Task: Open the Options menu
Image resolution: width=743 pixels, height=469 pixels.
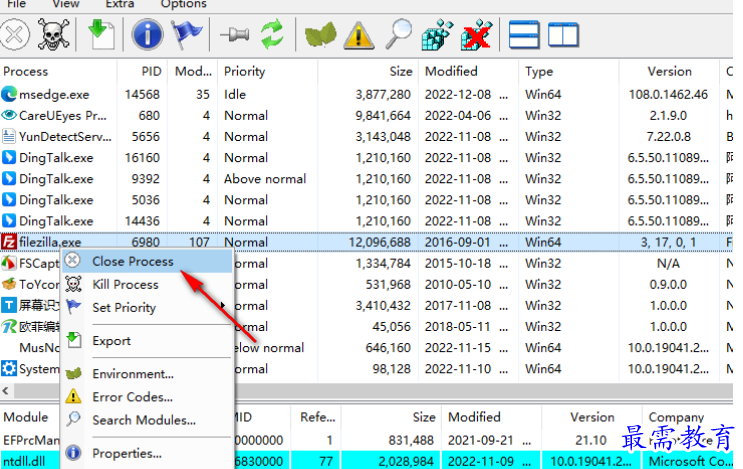Action: click(x=183, y=4)
